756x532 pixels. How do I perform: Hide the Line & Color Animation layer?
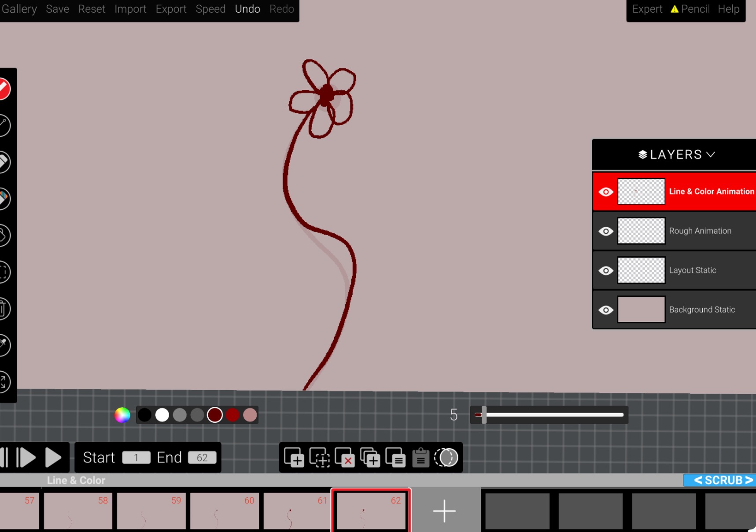(x=606, y=192)
